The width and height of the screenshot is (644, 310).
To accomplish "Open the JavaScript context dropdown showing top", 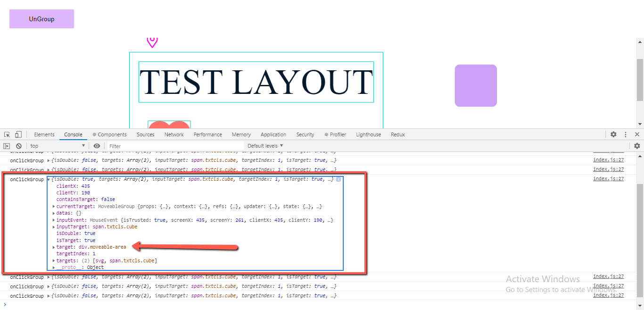I will pos(58,146).
